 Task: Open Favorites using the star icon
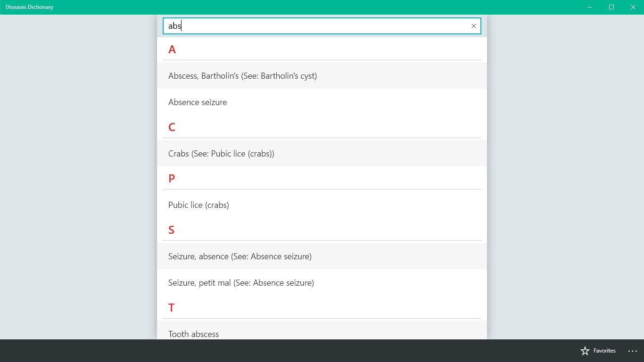(598, 351)
